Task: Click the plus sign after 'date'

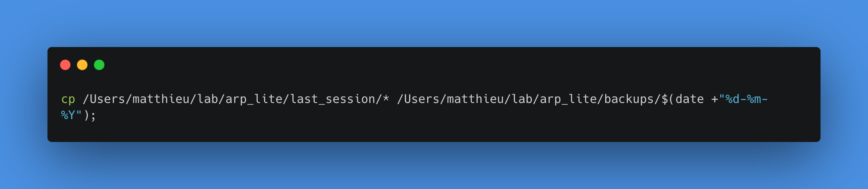Action: (715, 99)
